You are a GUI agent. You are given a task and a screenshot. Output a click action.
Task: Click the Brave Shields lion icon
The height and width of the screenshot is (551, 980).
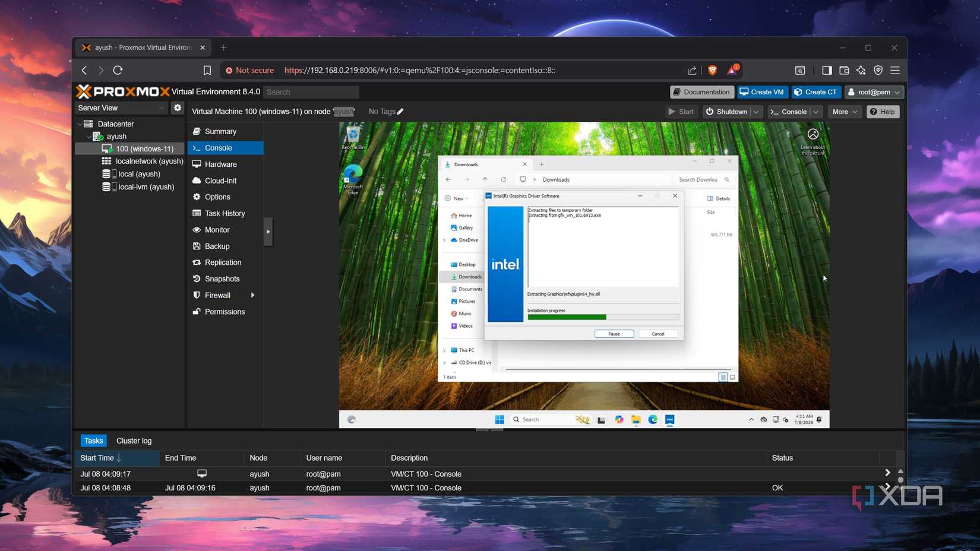click(x=712, y=70)
